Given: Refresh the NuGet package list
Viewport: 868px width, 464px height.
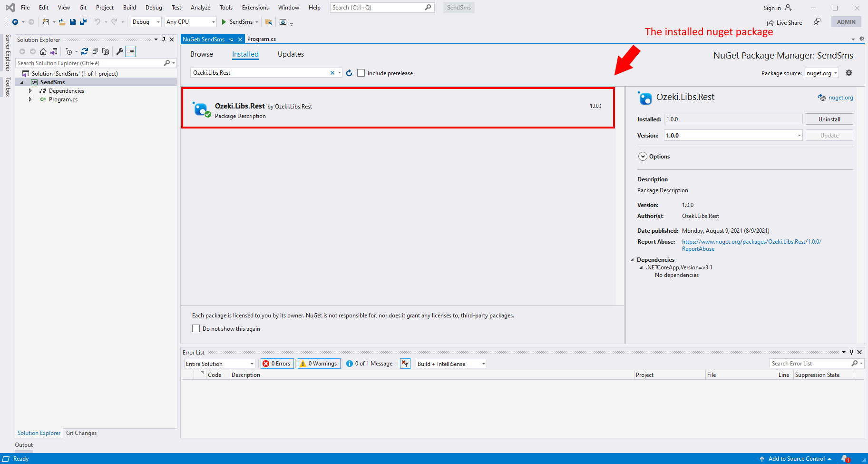Looking at the screenshot, I should 349,73.
